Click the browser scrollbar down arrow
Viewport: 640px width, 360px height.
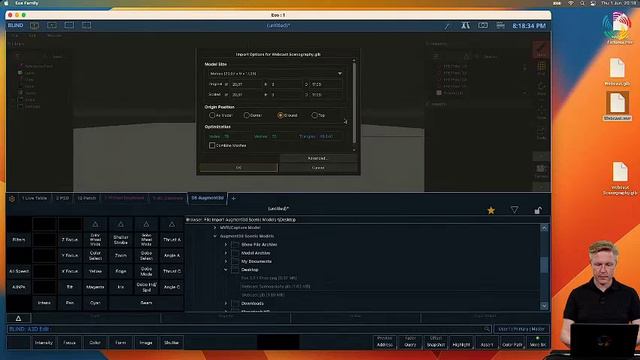pos(544,306)
